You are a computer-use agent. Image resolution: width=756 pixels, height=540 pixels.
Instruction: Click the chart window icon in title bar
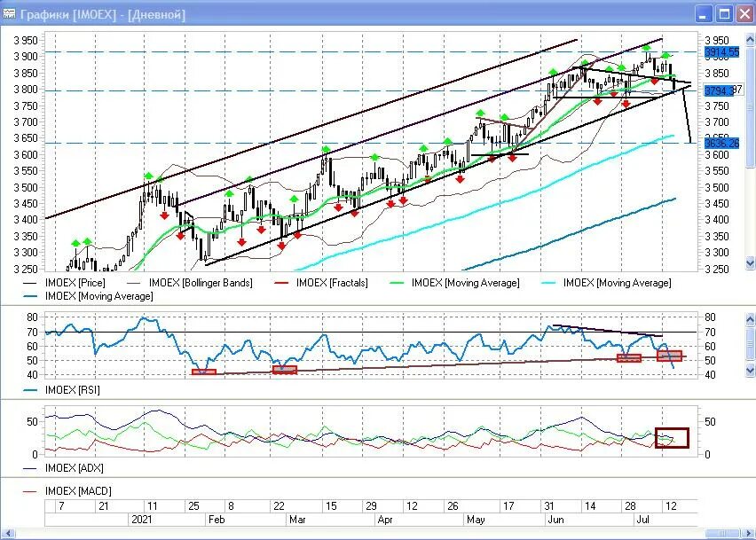(9, 13)
